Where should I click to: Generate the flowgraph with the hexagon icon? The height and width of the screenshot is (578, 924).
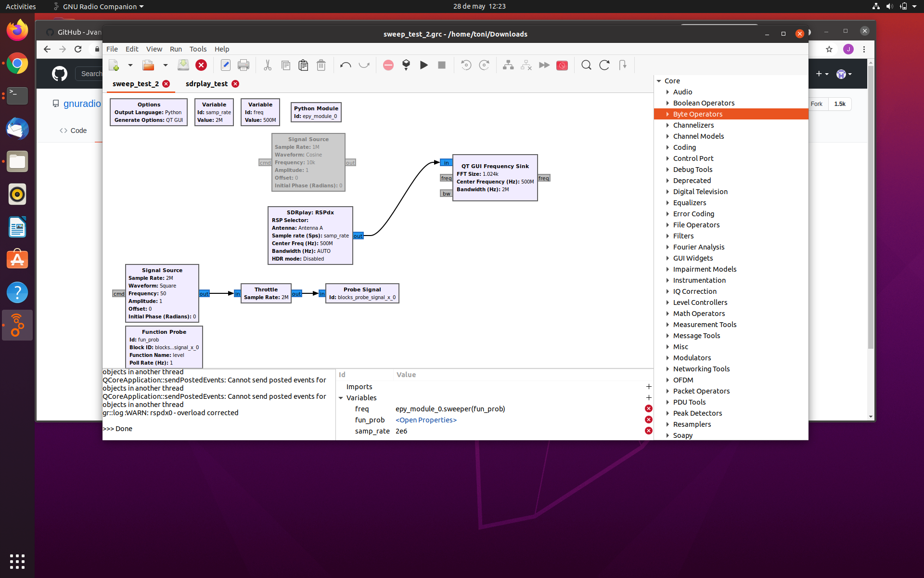point(406,65)
